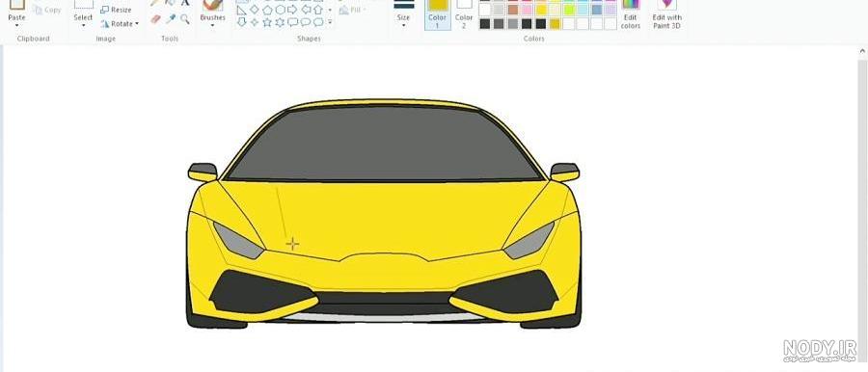The height and width of the screenshot is (372, 868).
Task: Choose the diamond shape
Action: 254,10
